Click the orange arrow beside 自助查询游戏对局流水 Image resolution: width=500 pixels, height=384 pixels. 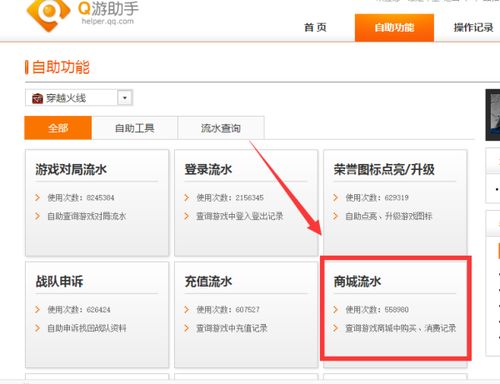click(x=37, y=216)
